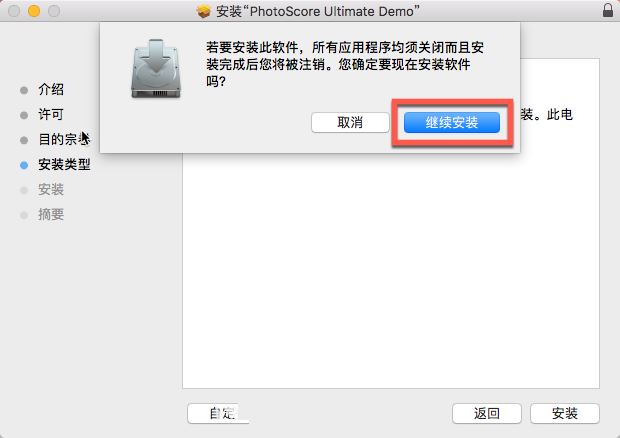
Task: Click the 自定 button at bottom
Action: (218, 413)
